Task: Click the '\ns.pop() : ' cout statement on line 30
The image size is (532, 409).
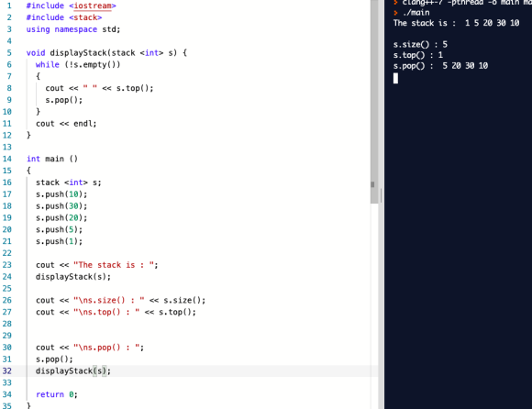Action: [x=90, y=348]
